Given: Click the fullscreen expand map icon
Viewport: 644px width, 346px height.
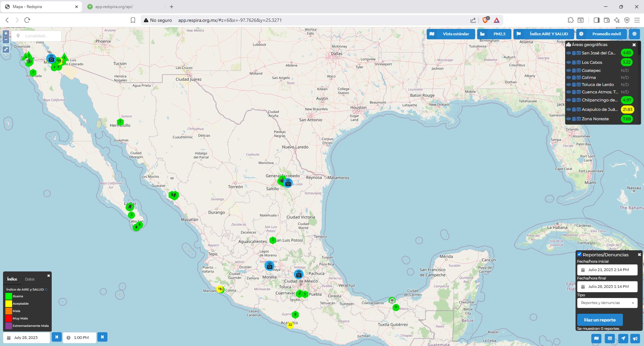Looking at the screenshot, I should pyautogui.click(x=6, y=49).
